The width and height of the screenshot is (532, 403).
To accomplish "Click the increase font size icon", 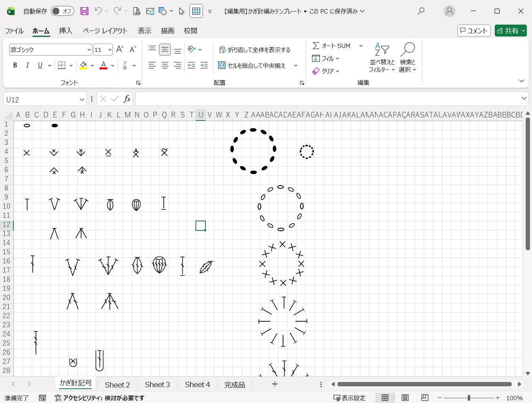I will (120, 50).
